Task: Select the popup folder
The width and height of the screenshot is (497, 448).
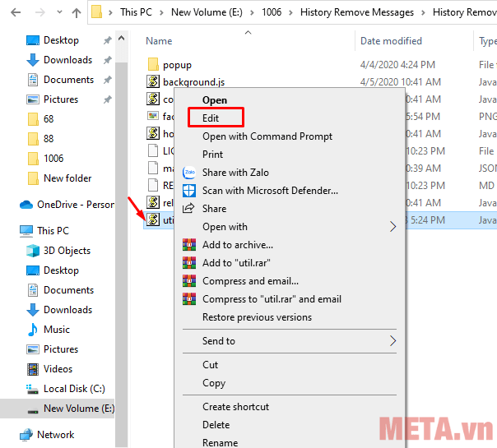Action: (177, 65)
